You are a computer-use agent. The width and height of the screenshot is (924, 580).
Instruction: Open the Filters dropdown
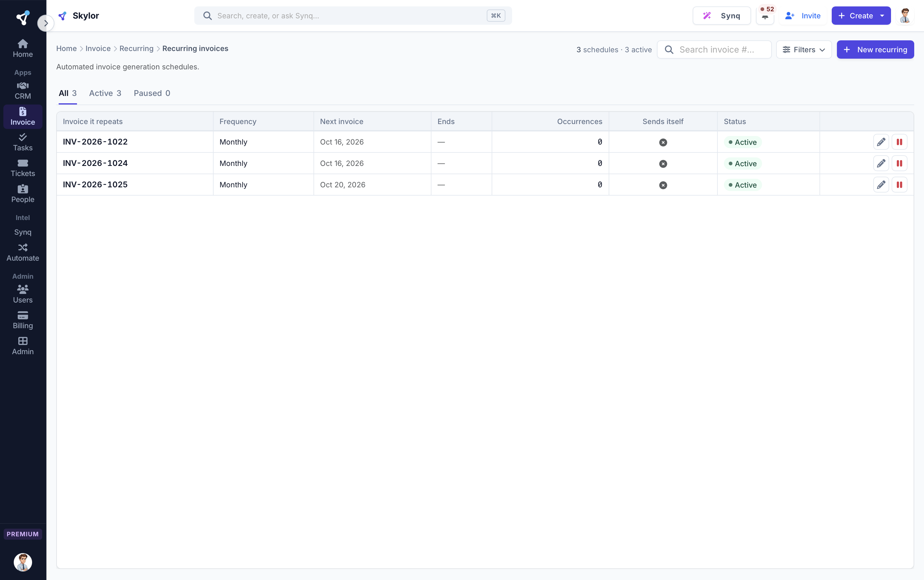coord(804,50)
